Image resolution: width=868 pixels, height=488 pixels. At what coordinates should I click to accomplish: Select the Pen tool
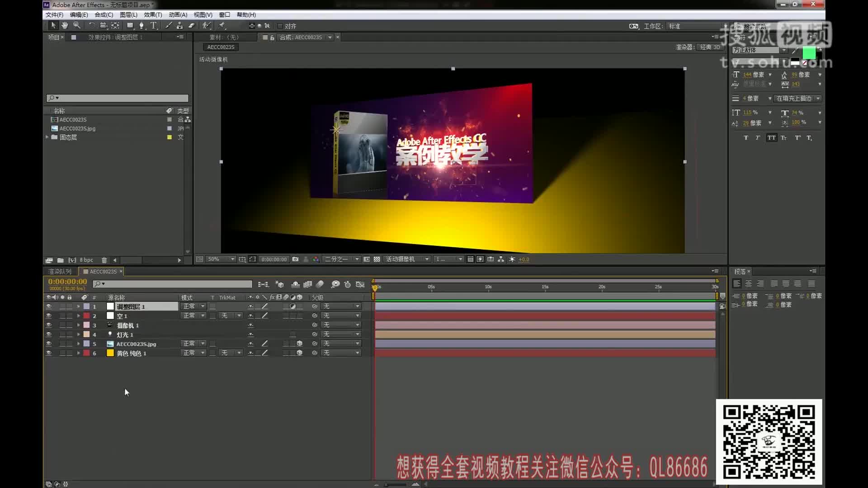142,26
